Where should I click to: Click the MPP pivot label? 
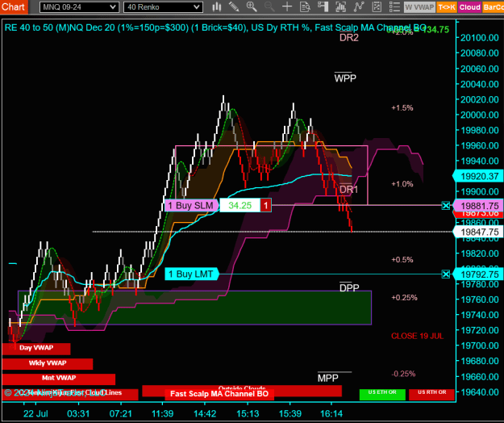pyautogui.click(x=328, y=378)
